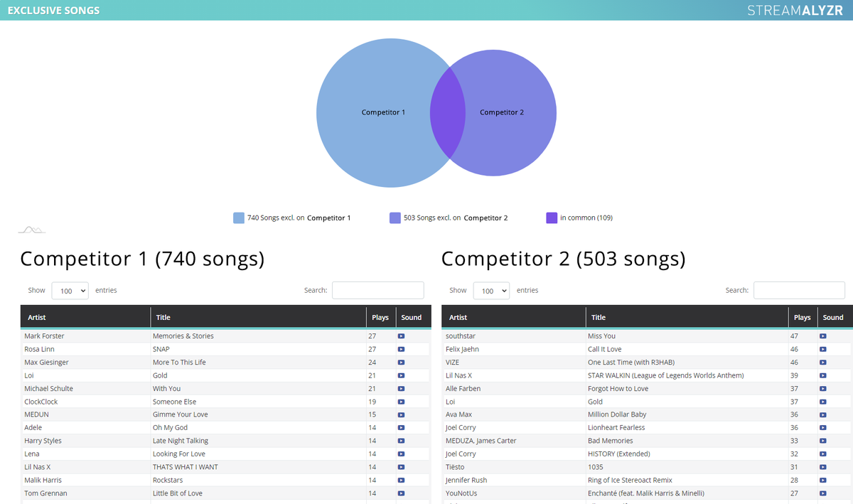853x504 pixels.
Task: Play sound for Mark Forster Memories & Stories
Action: point(401,336)
